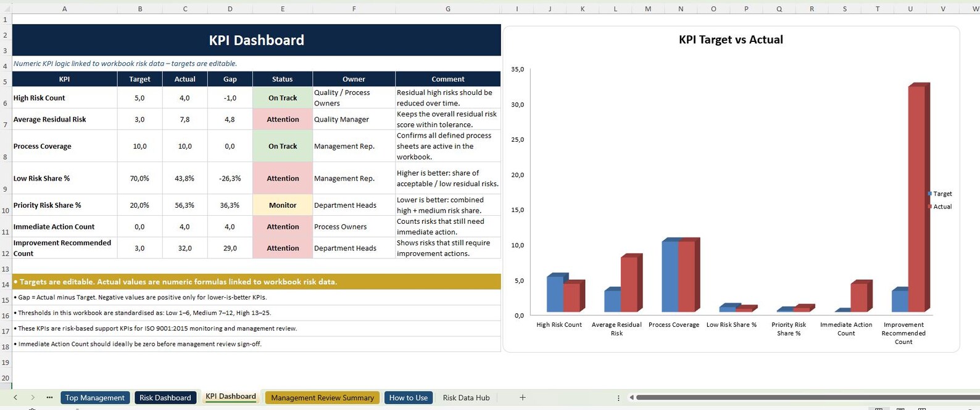980x410 pixels.
Task: Click the red Average Residual Risk bar
Action: pos(629,284)
